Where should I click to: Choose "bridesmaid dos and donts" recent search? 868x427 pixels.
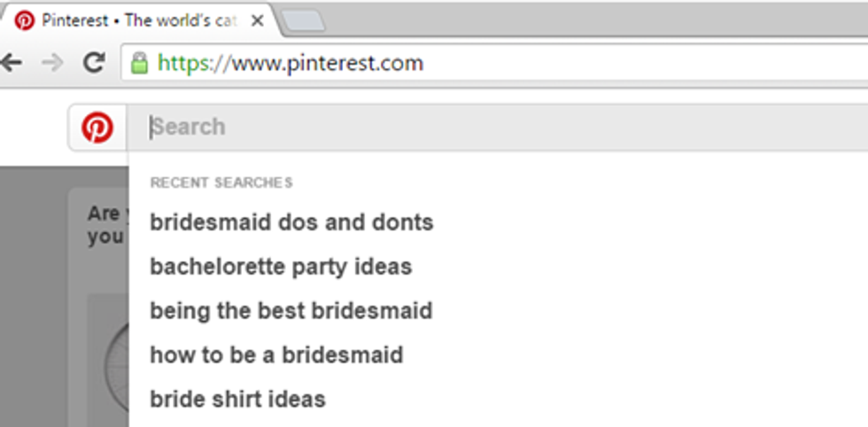[x=291, y=221]
